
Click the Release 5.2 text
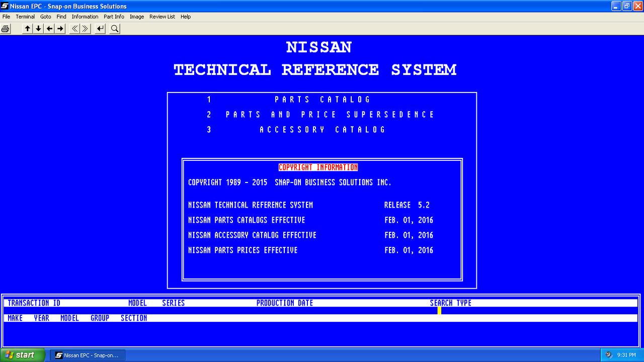407,205
